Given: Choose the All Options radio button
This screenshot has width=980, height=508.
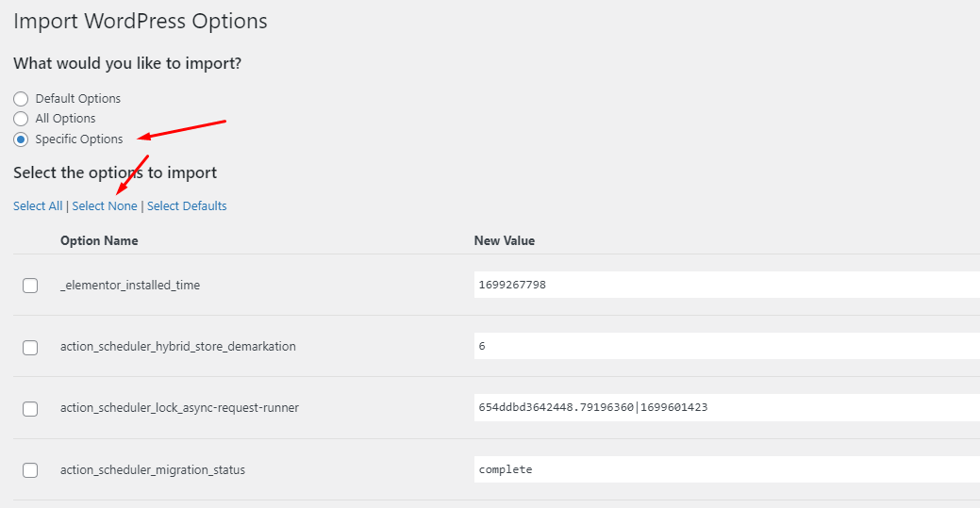Looking at the screenshot, I should pyautogui.click(x=21, y=119).
